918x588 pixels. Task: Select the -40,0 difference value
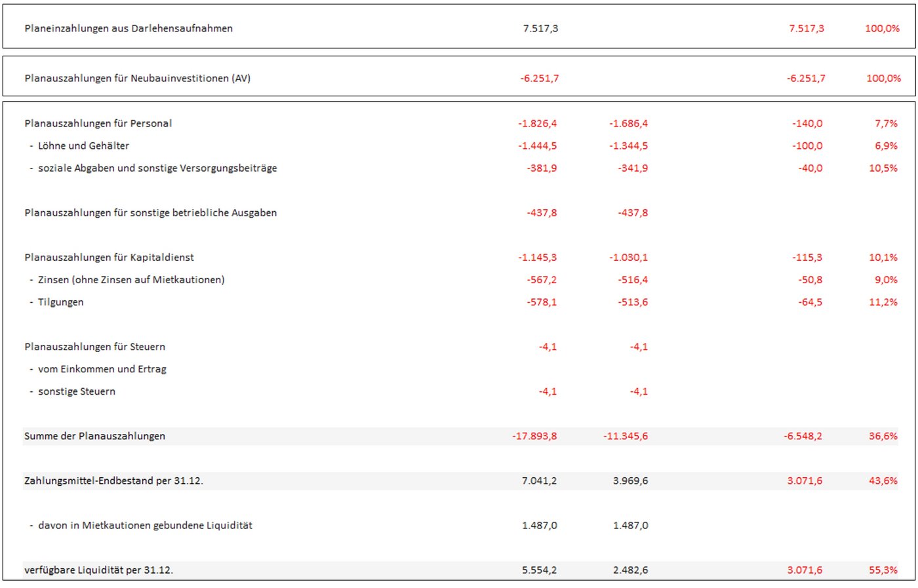pos(810,168)
